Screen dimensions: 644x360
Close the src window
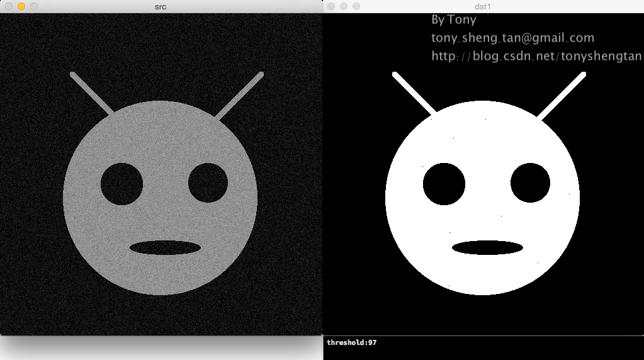pyautogui.click(x=8, y=6)
